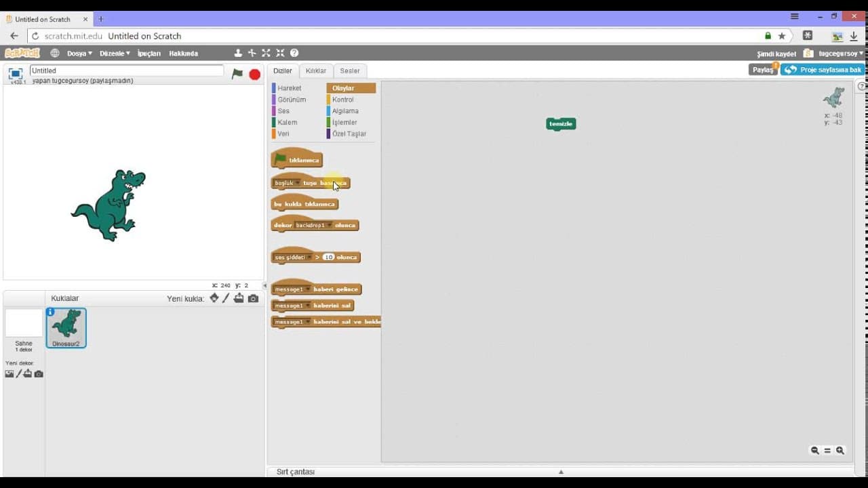Open a new browser tab
The image size is (868, 488).
pyautogui.click(x=100, y=19)
